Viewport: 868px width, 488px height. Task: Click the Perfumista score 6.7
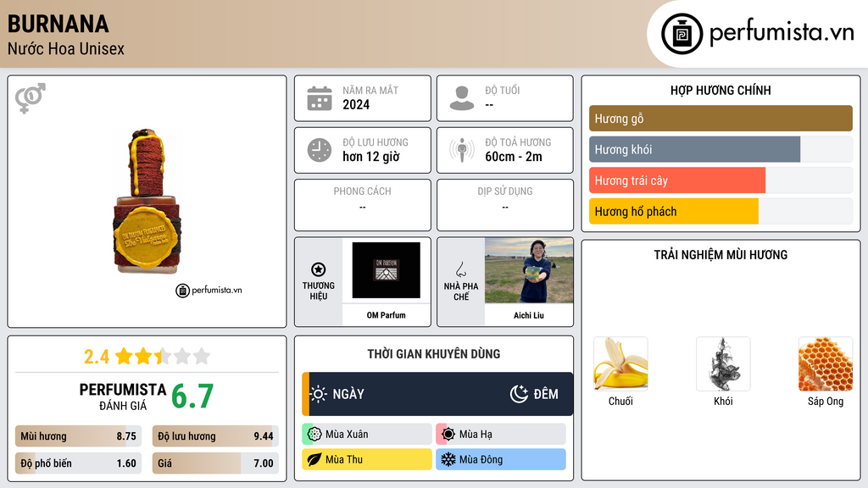coord(192,396)
